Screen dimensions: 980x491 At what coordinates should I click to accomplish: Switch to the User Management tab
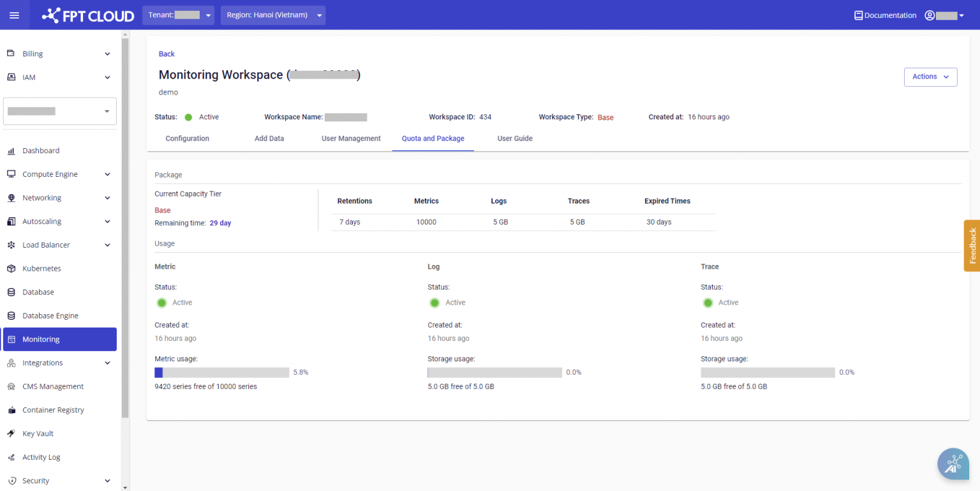point(351,139)
